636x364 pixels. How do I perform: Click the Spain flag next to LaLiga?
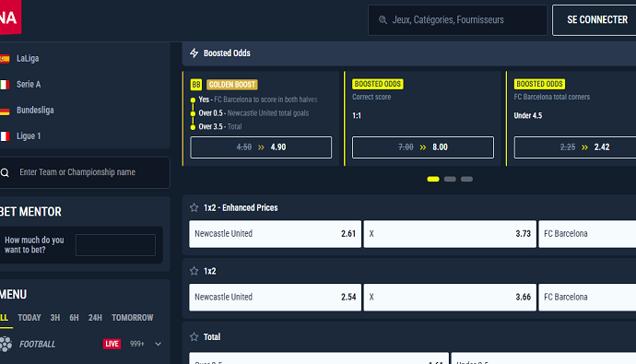tap(5, 59)
